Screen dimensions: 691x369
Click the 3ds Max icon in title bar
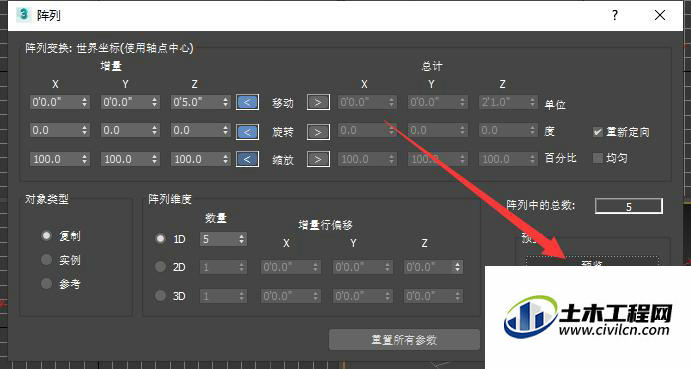pyautogui.click(x=23, y=15)
